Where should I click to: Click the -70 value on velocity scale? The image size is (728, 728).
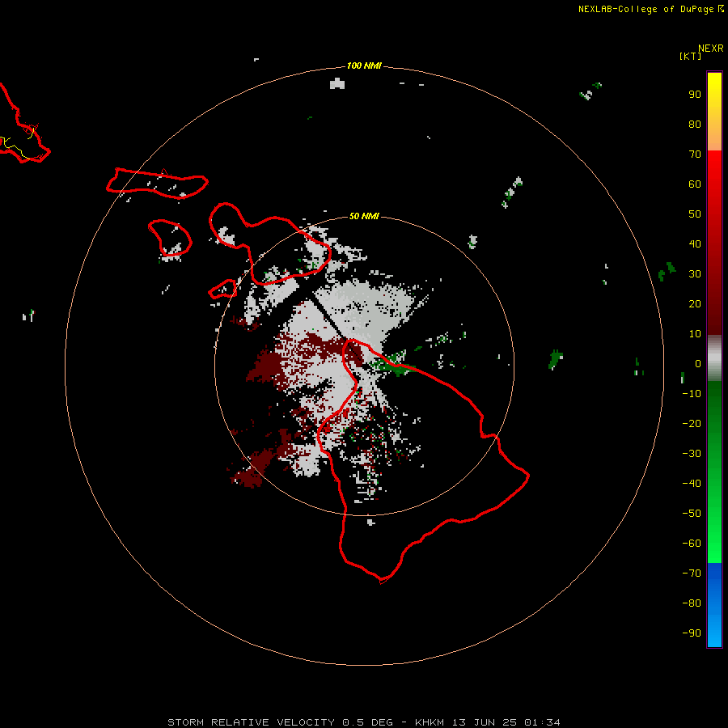pyautogui.click(x=692, y=574)
